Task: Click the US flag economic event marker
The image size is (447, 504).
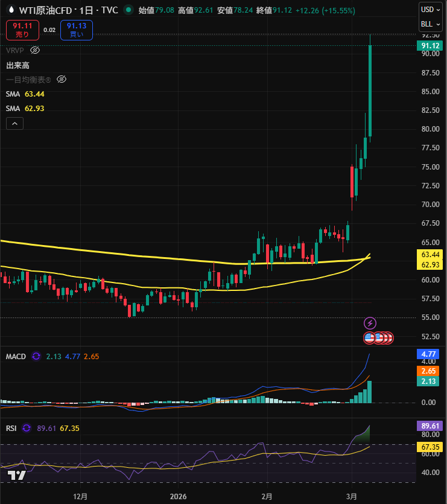Action: (x=369, y=337)
